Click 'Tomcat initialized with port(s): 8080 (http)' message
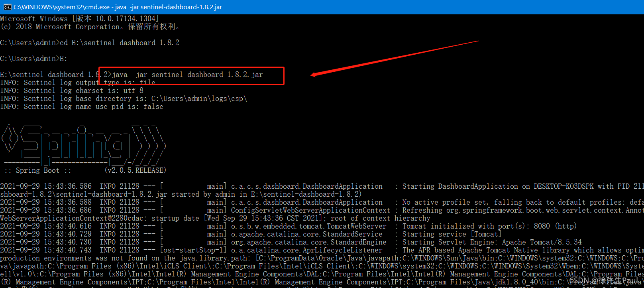This screenshot has width=644, height=288. tap(490, 226)
